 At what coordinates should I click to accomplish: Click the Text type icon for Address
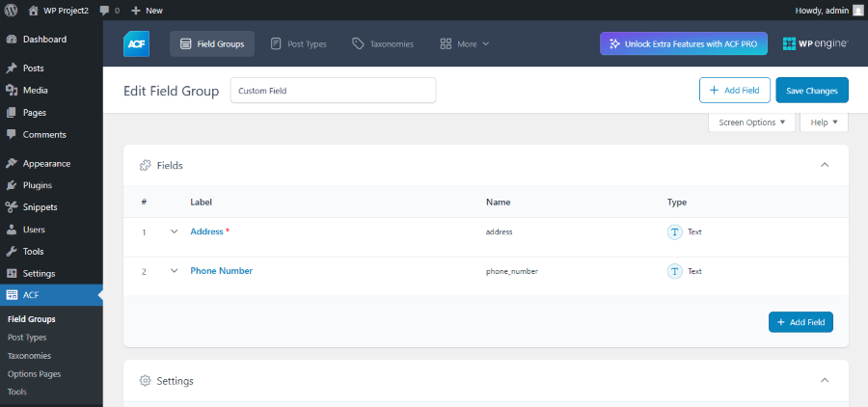(675, 232)
